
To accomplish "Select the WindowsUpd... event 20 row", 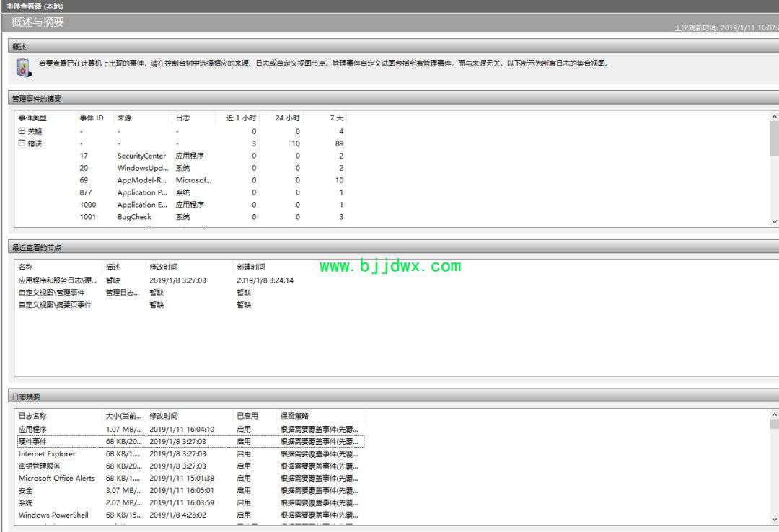I will 181,168.
